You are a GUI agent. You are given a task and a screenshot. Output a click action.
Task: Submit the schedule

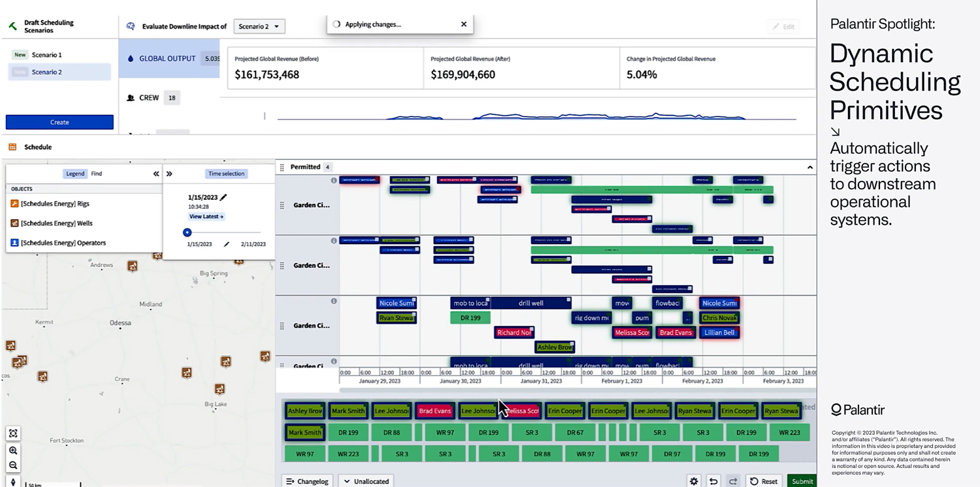point(802,481)
